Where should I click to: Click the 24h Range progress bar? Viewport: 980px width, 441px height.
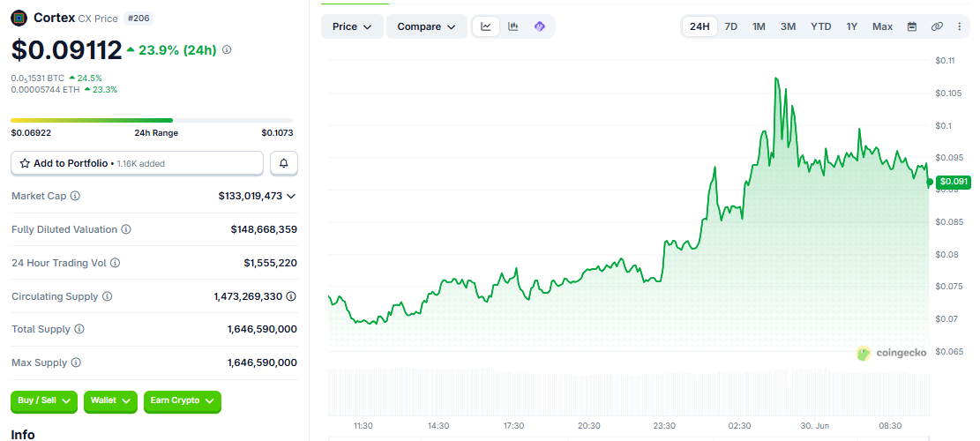(152, 120)
